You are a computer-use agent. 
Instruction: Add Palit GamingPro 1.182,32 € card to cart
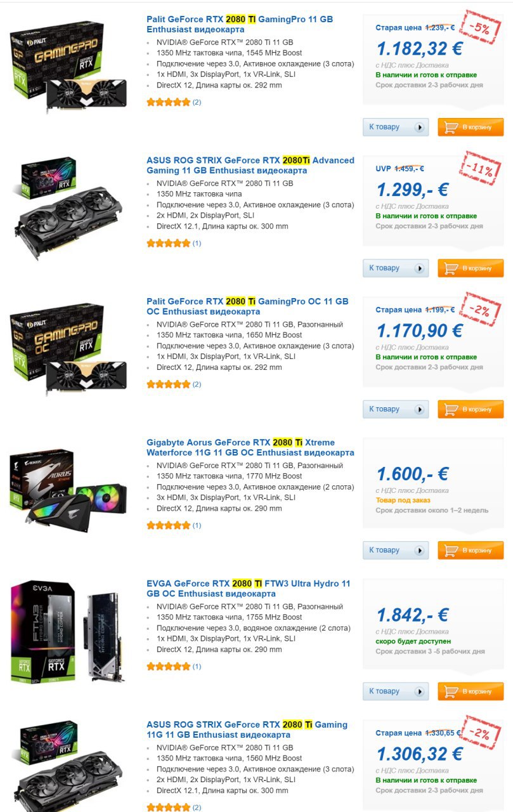coord(471,127)
